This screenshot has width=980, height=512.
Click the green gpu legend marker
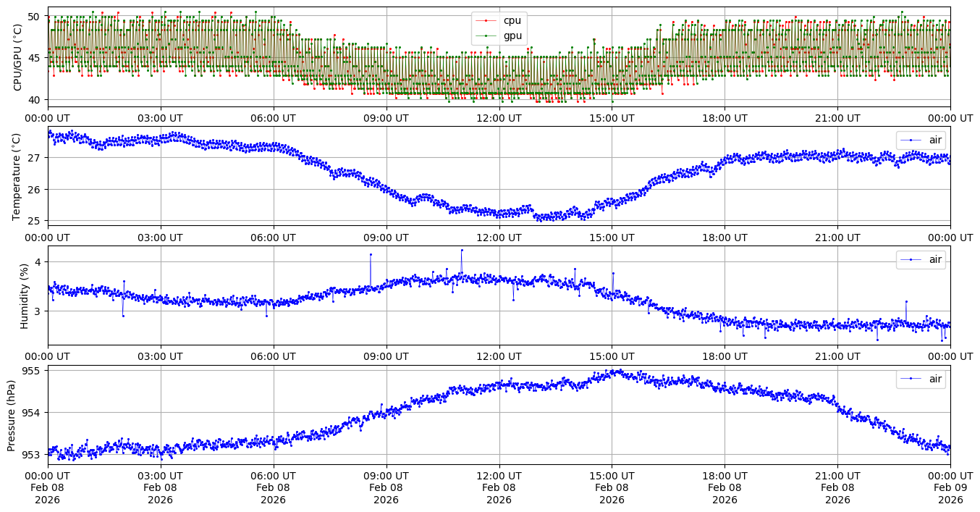[489, 35]
